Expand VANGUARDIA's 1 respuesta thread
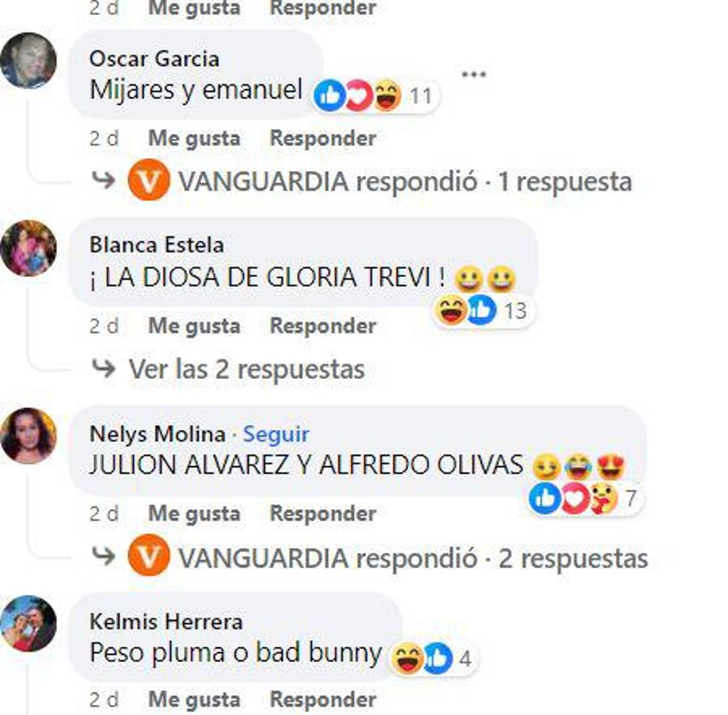 405,181
